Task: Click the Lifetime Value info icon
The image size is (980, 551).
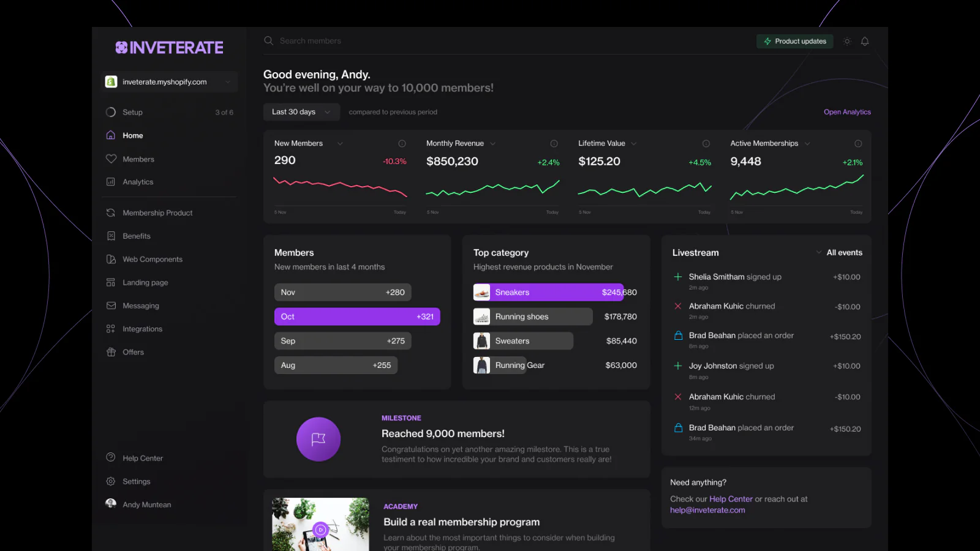Action: pyautogui.click(x=706, y=143)
